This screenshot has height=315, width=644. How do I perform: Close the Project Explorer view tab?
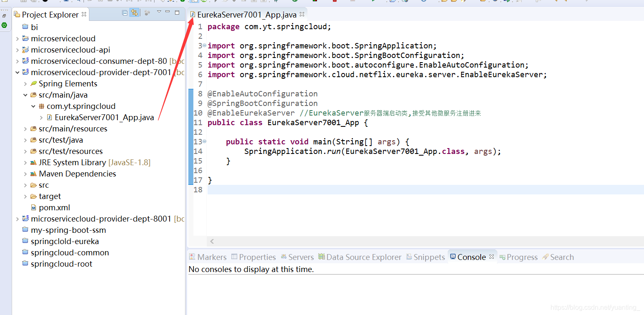pos(84,14)
